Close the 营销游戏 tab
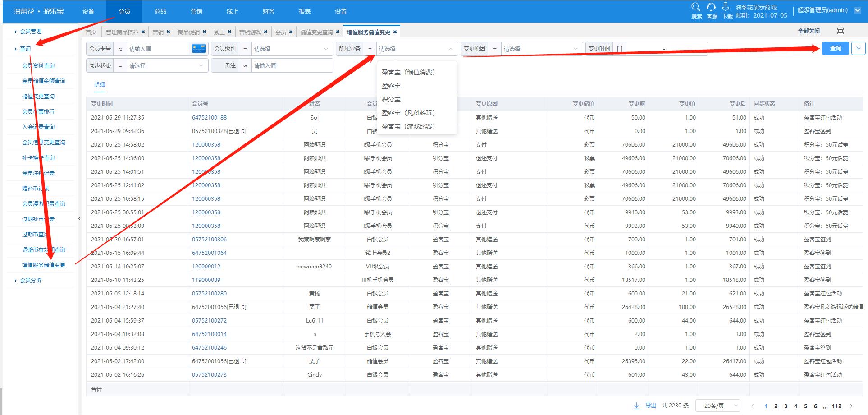This screenshot has height=415, width=868. point(265,32)
